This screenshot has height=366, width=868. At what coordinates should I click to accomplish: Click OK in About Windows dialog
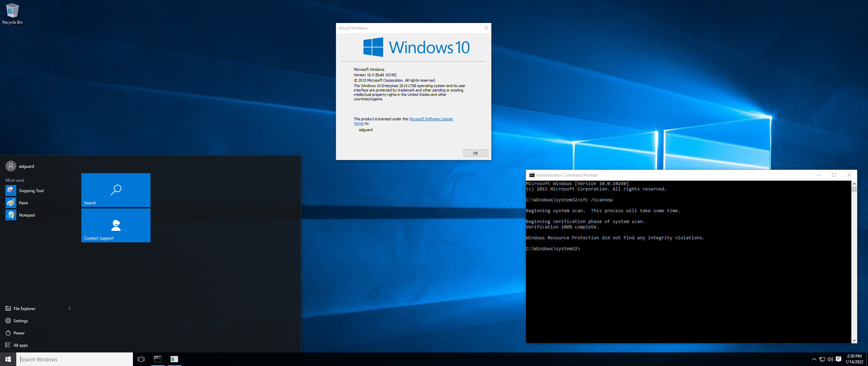pos(476,153)
